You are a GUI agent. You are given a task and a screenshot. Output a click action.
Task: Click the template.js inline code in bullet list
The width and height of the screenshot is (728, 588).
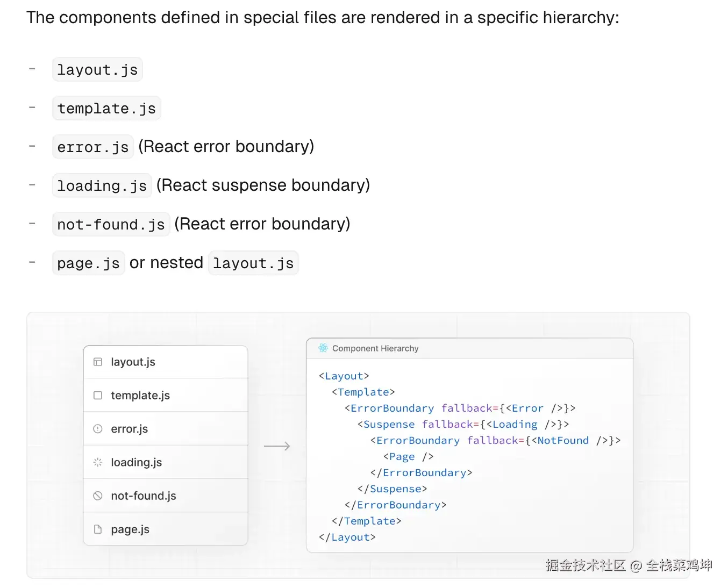click(x=106, y=109)
